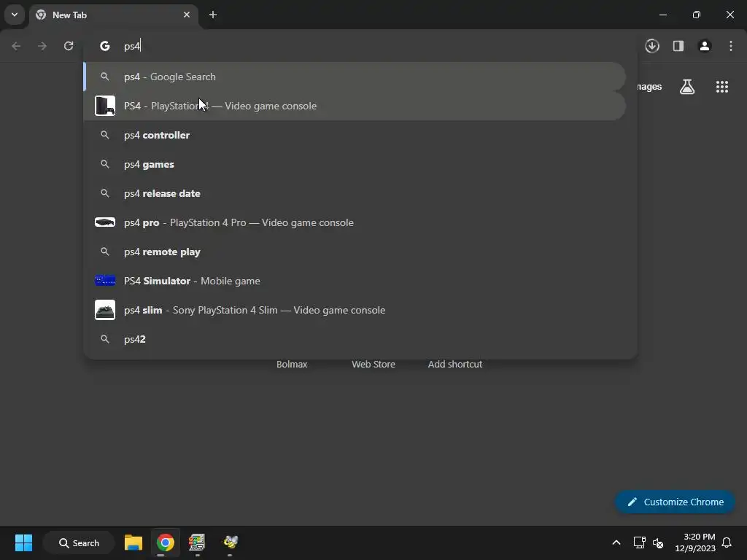Select the New Tab tab

point(115,15)
